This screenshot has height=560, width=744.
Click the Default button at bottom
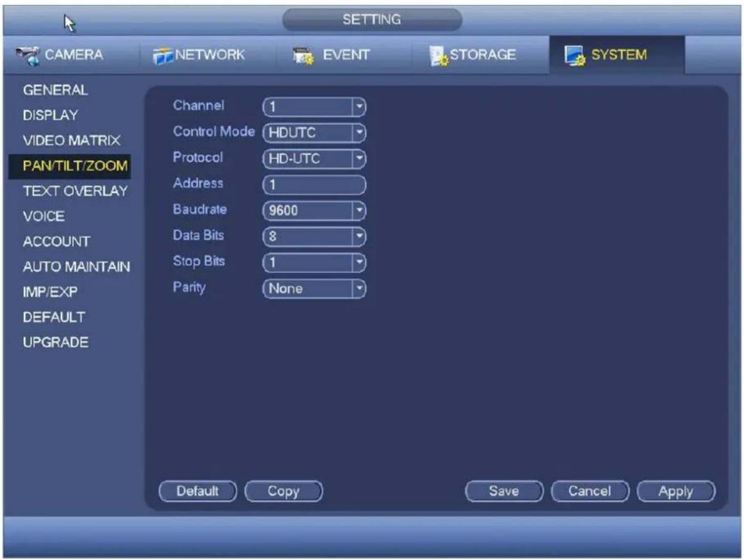(x=198, y=491)
